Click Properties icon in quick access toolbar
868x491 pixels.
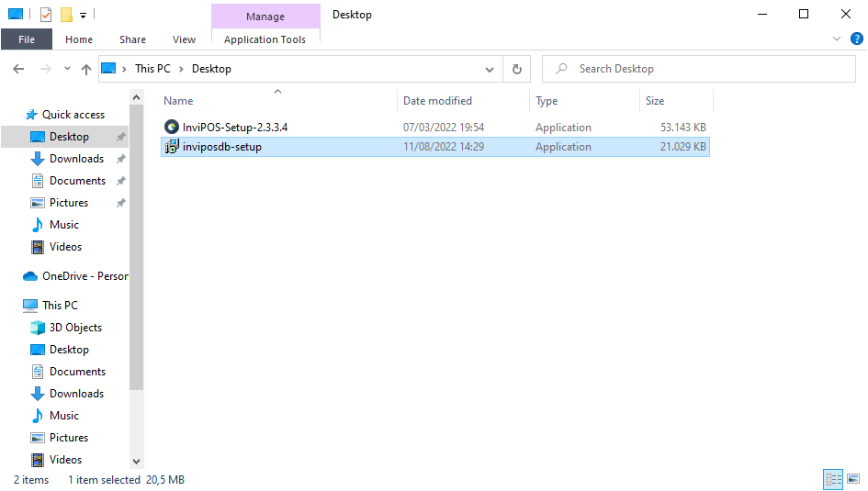(x=46, y=15)
